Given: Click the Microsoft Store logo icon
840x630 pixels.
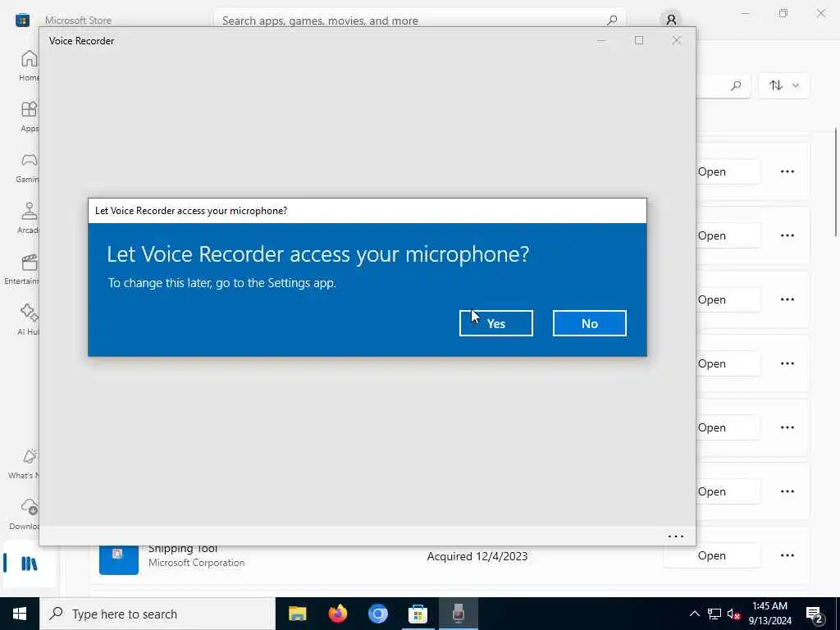Looking at the screenshot, I should tap(22, 21).
